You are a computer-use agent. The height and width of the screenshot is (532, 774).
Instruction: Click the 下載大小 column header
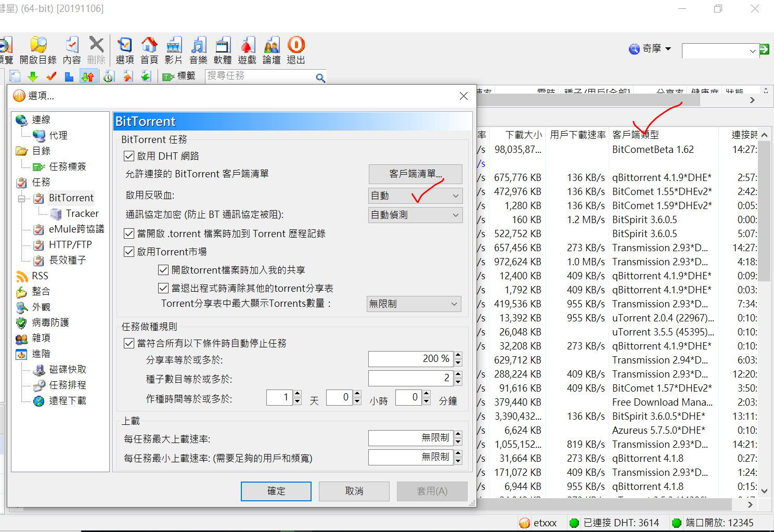click(x=518, y=135)
